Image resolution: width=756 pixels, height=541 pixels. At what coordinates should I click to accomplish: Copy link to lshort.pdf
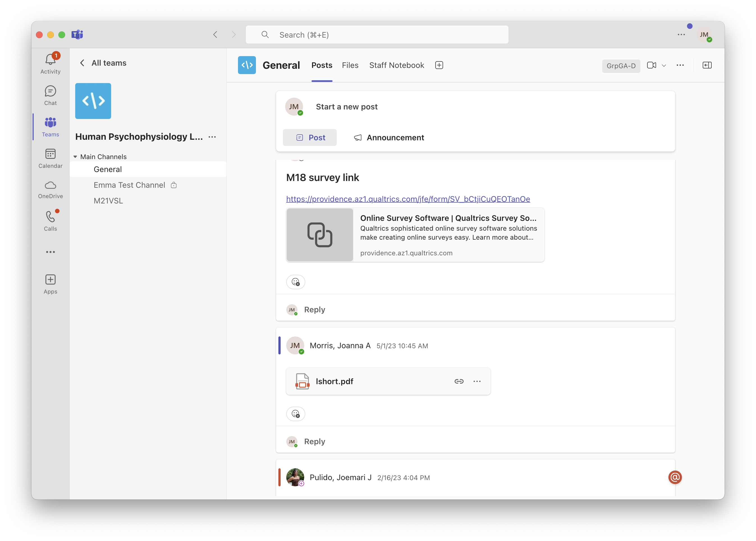point(459,381)
